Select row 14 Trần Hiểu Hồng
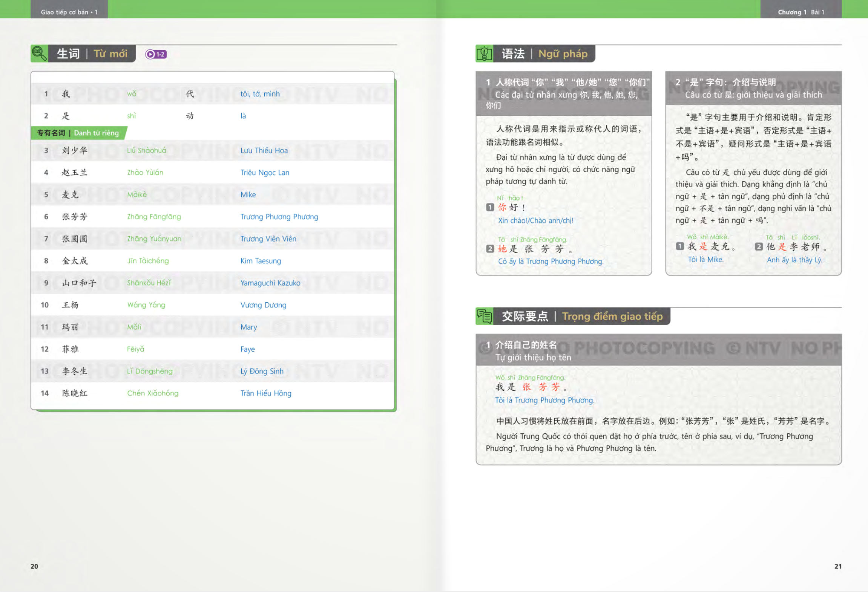Screen dimensions: 868x592 click(x=265, y=393)
